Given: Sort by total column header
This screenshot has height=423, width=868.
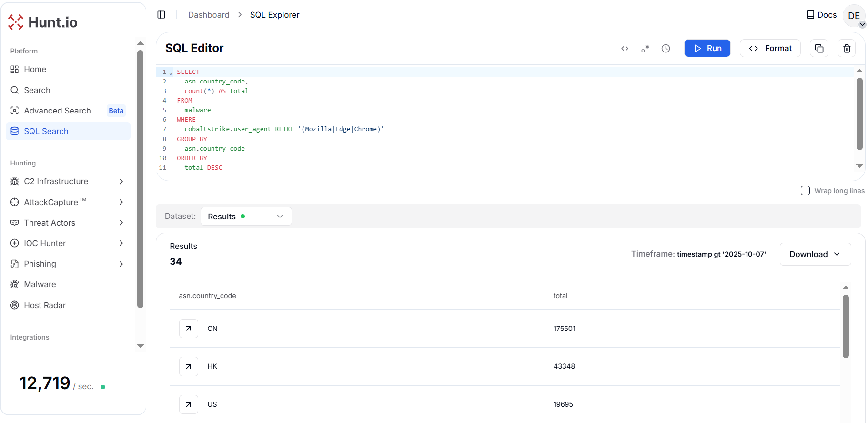Looking at the screenshot, I should pos(560,296).
